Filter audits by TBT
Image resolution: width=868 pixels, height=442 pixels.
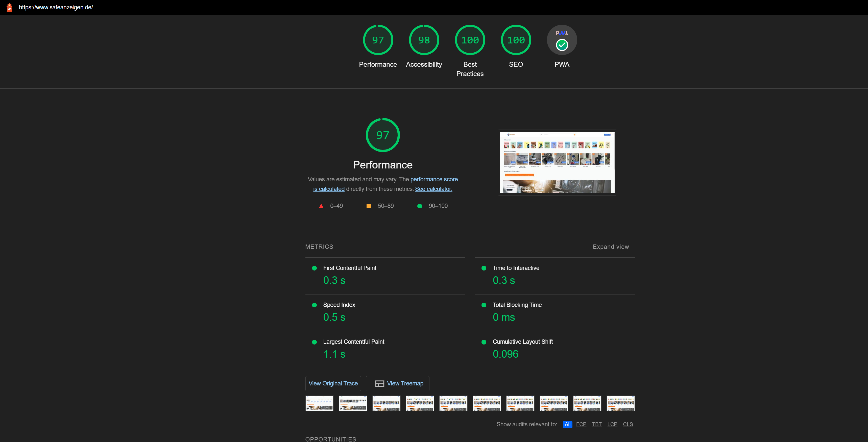[x=596, y=425]
